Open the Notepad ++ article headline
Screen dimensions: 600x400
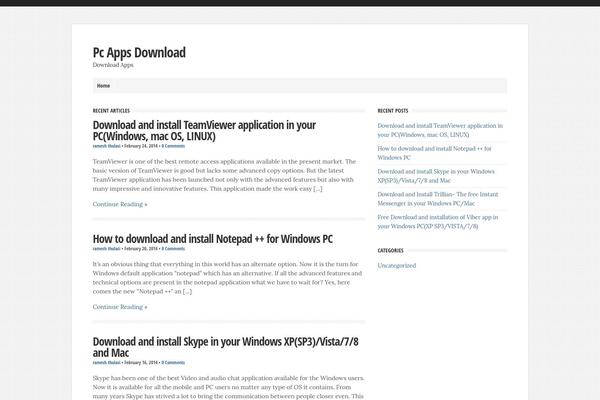(213, 239)
